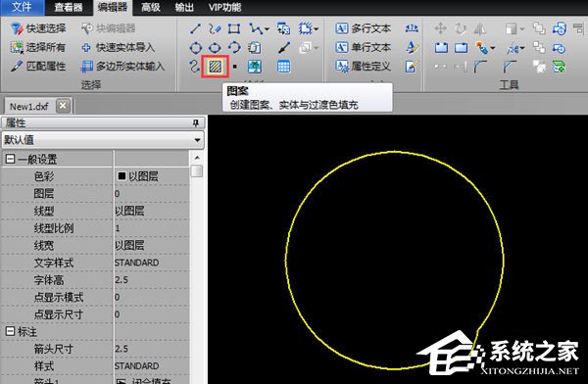Click Block Editor 块编辑器 button
The image size is (588, 384).
point(109,28)
